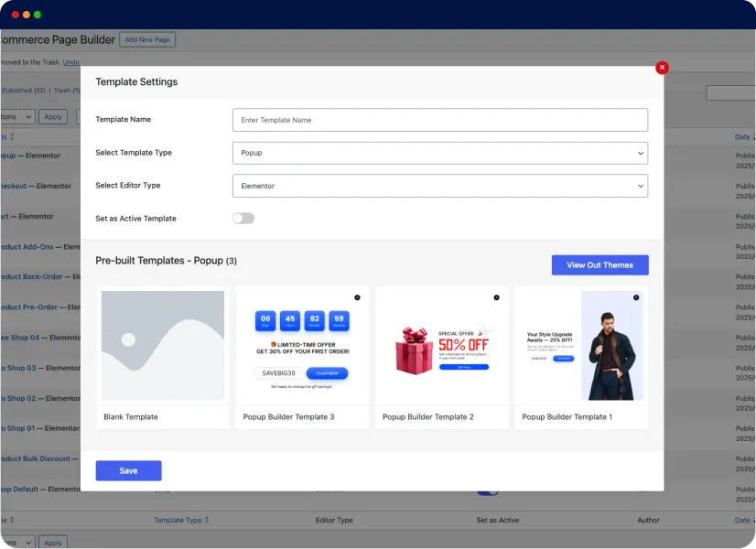756x549 pixels.
Task: Open the Product Pre-Order page row
Action: click(40, 307)
